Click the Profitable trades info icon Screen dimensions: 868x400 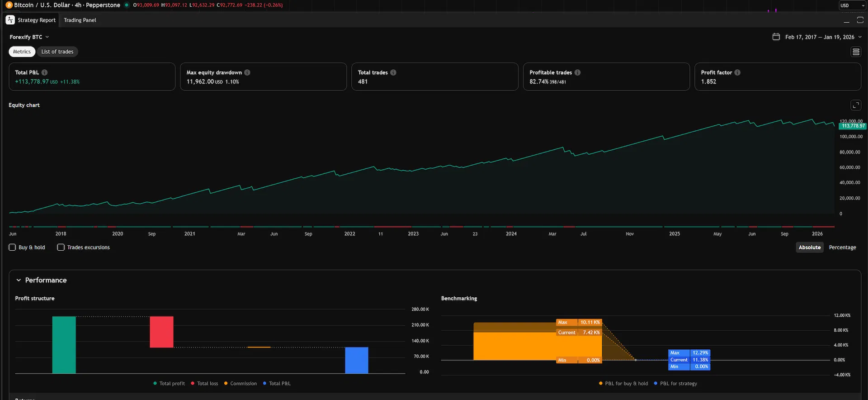[577, 72]
